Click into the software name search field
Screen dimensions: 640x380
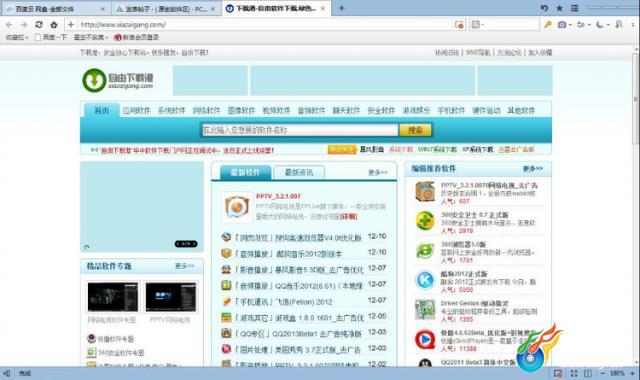[300, 130]
